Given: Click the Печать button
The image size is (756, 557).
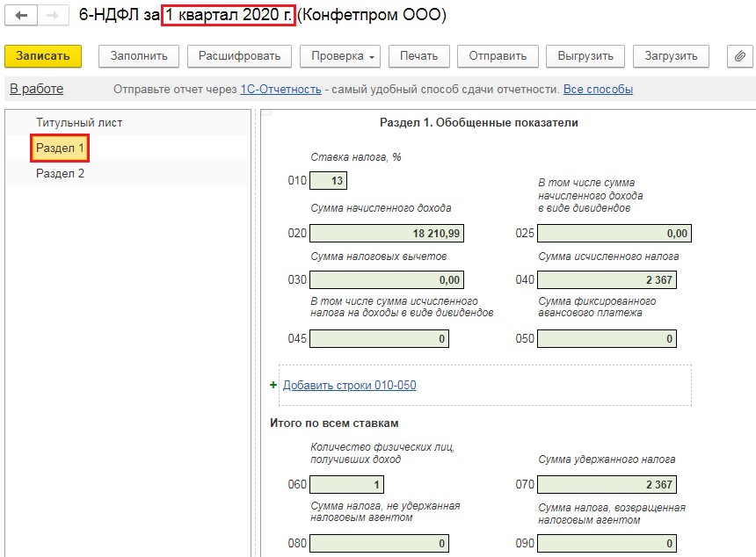Looking at the screenshot, I should (419, 56).
